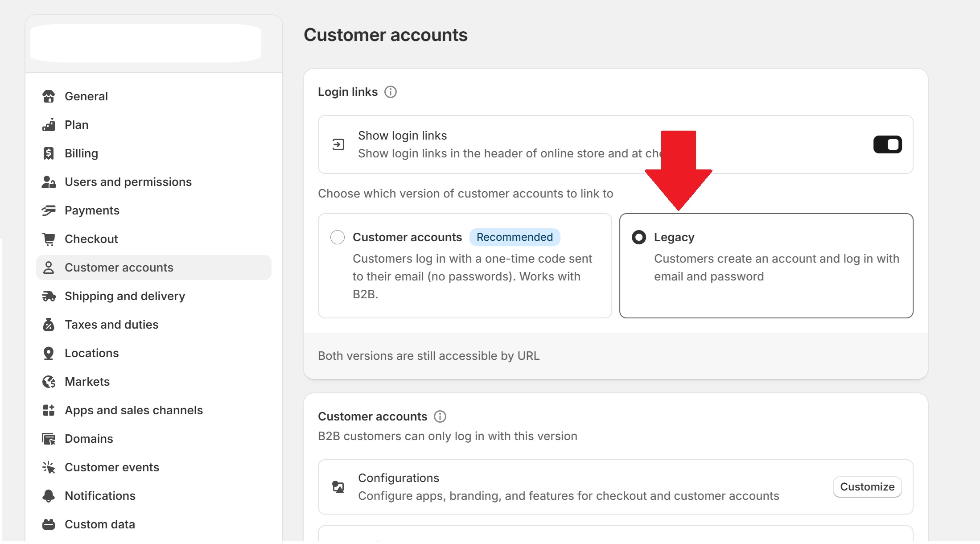The height and width of the screenshot is (544, 980).
Task: Select the Legacy radio option
Action: pyautogui.click(x=639, y=237)
